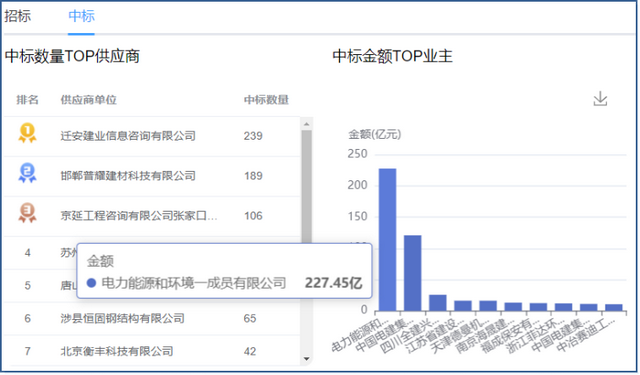Click the bronze rank 3 medal icon

(x=27, y=213)
